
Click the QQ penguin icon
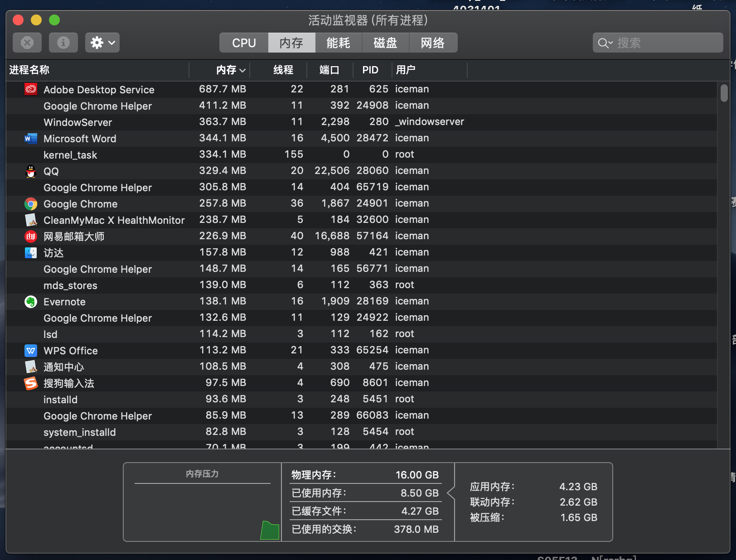pyautogui.click(x=31, y=171)
